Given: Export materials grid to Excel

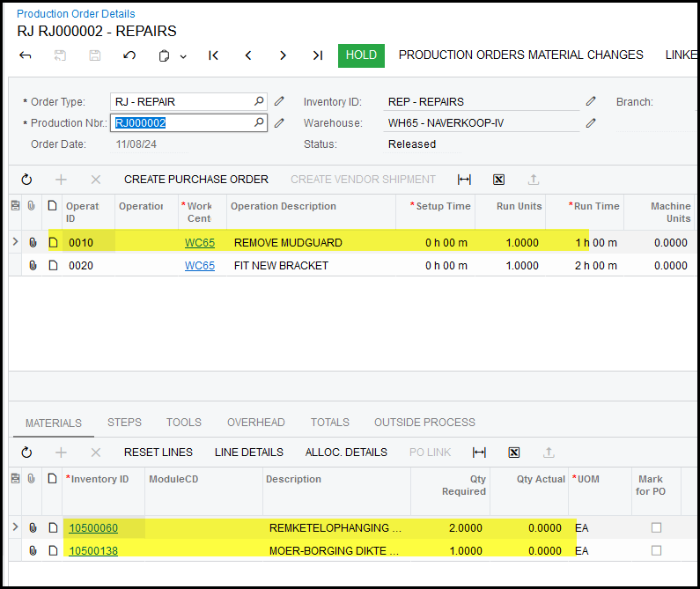Looking at the screenshot, I should coord(513,453).
